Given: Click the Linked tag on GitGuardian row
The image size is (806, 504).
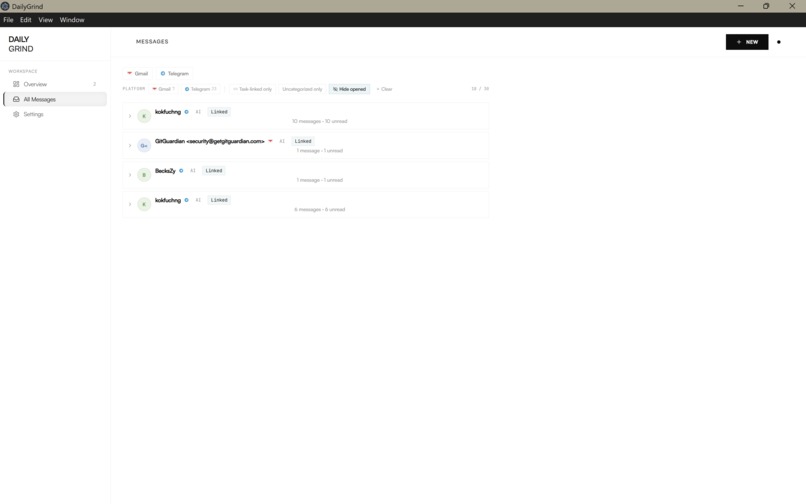Looking at the screenshot, I should 303,141.
